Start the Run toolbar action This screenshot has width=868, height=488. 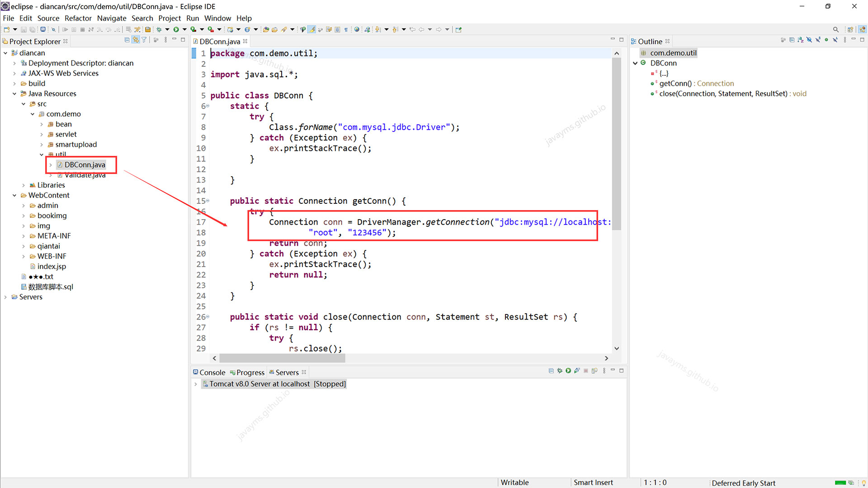[177, 29]
